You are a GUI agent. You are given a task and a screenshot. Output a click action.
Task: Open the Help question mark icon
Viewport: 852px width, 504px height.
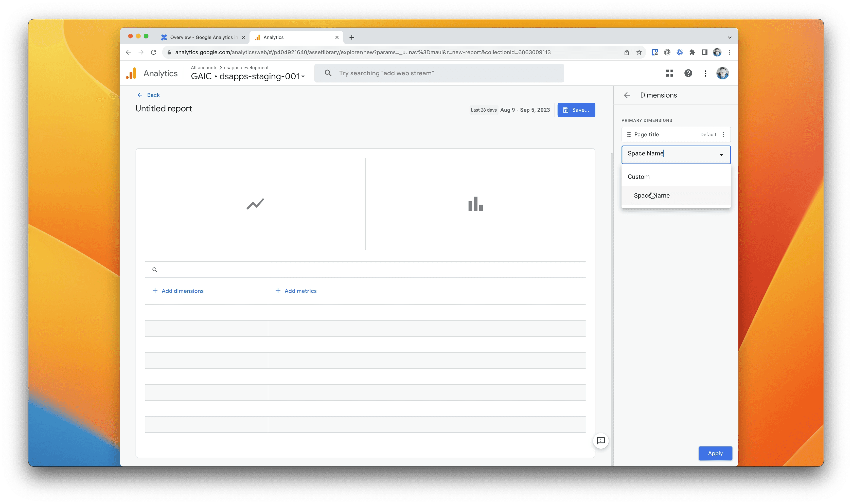click(x=688, y=73)
